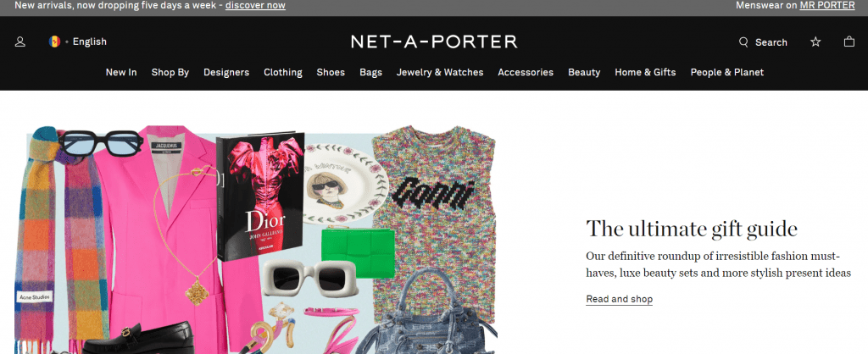The height and width of the screenshot is (354, 868).
Task: Visit the MR PORTER menswear link
Action: [x=827, y=6]
